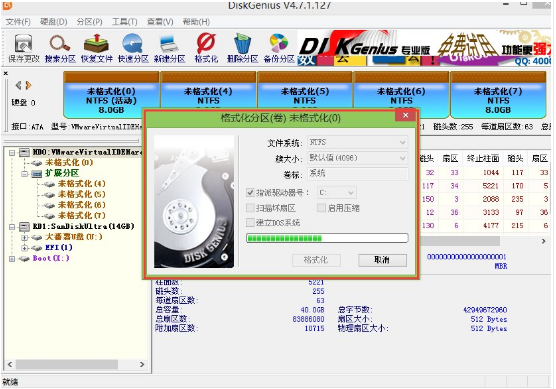Collapse the 扩展分区 tree node
The height and width of the screenshot is (389, 556).
(x=24, y=174)
